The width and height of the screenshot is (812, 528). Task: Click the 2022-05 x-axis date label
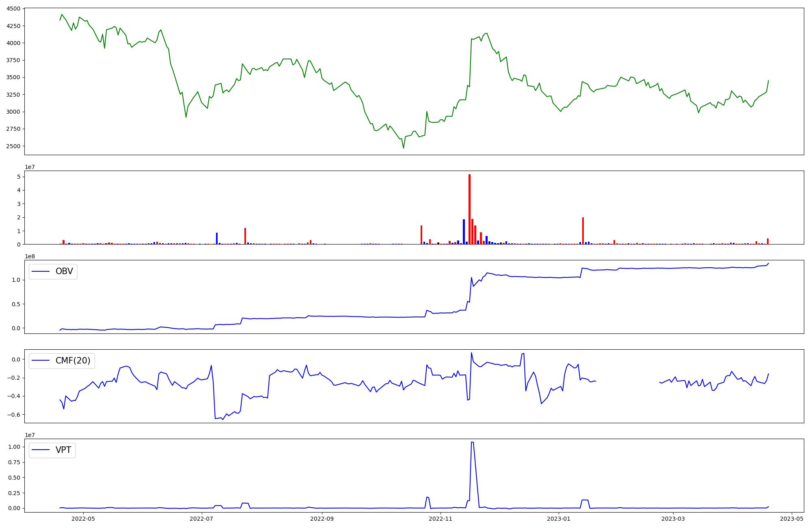pyautogui.click(x=83, y=519)
